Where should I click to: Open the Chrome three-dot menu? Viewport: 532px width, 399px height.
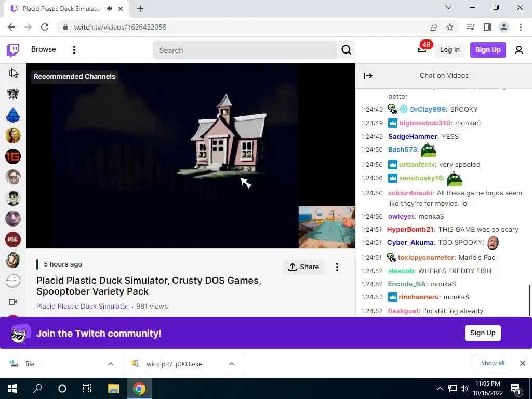coord(521,27)
